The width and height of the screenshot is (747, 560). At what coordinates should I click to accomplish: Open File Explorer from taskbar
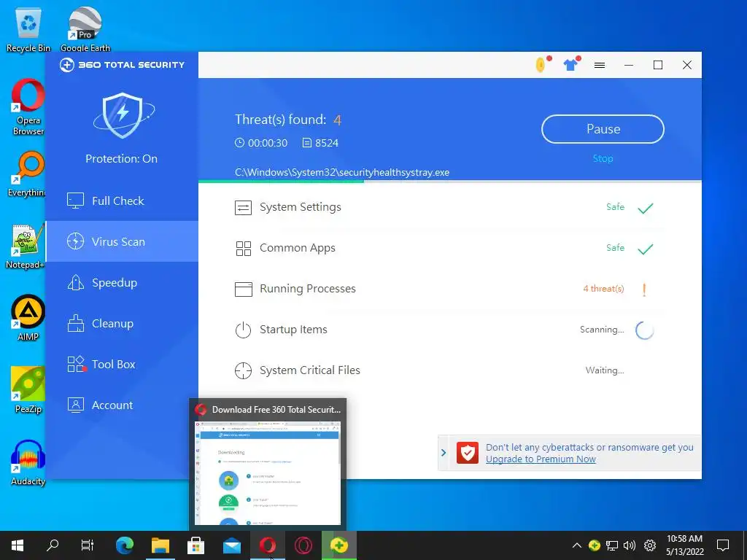click(160, 545)
